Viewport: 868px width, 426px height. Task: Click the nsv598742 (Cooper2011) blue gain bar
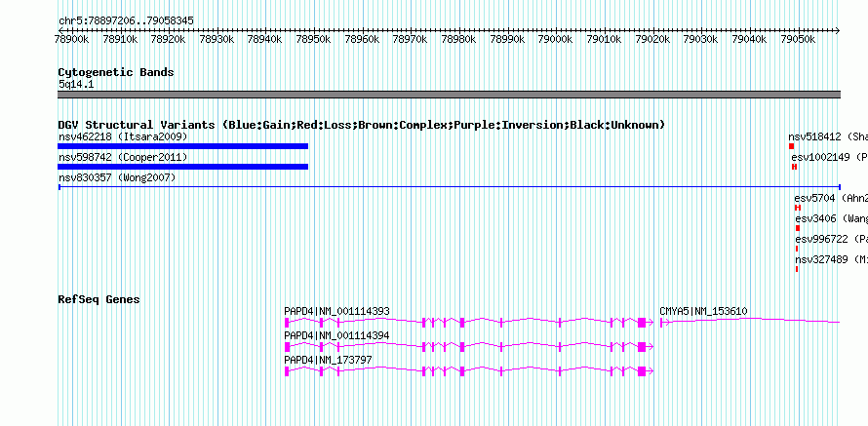[x=182, y=167]
